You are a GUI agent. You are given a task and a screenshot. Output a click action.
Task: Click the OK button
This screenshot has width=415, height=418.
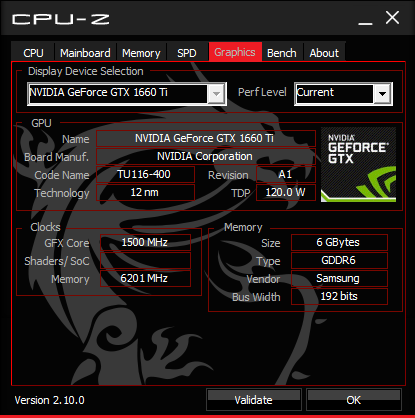pyautogui.click(x=354, y=399)
